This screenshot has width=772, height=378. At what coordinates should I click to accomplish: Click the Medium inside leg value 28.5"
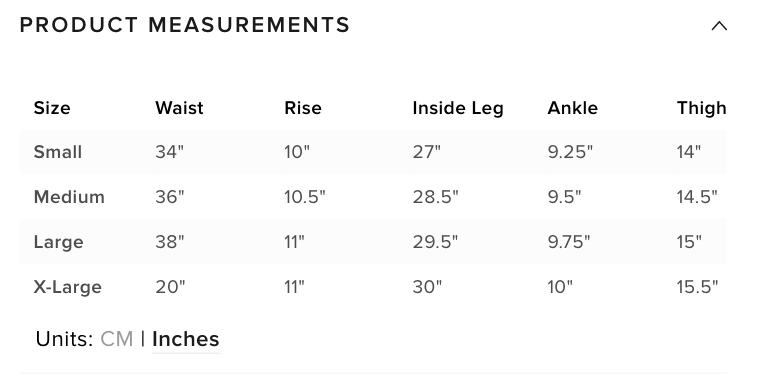[435, 197]
